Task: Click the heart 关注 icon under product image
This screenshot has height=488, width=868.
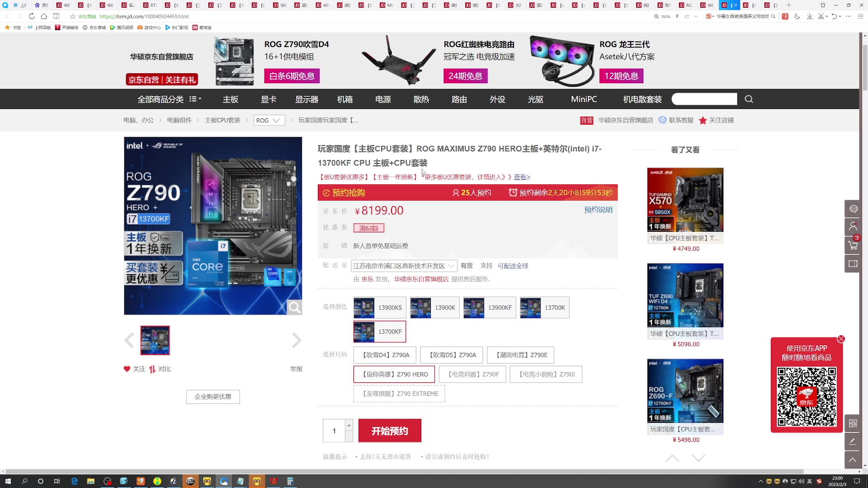Action: click(127, 369)
